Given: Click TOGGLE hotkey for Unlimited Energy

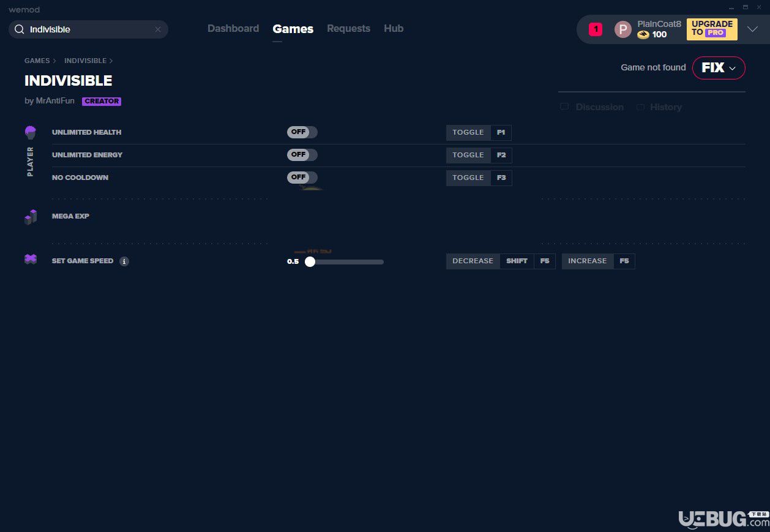Looking at the screenshot, I should coord(468,155).
